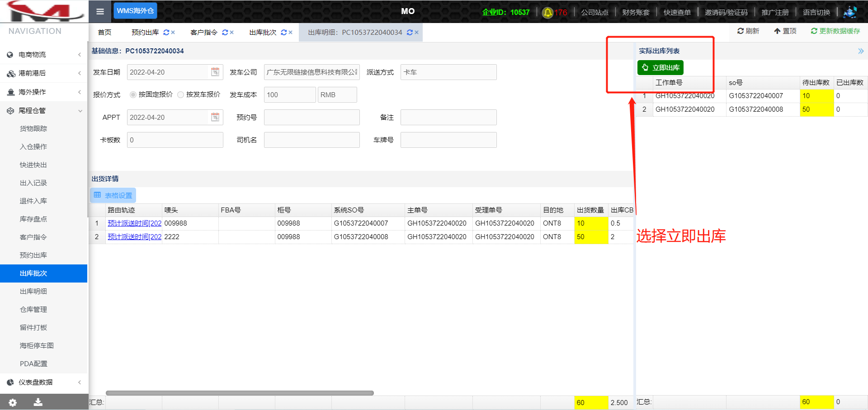The width and height of the screenshot is (868, 410).
Task: Refresh the 客户指令 tab
Action: (x=225, y=33)
